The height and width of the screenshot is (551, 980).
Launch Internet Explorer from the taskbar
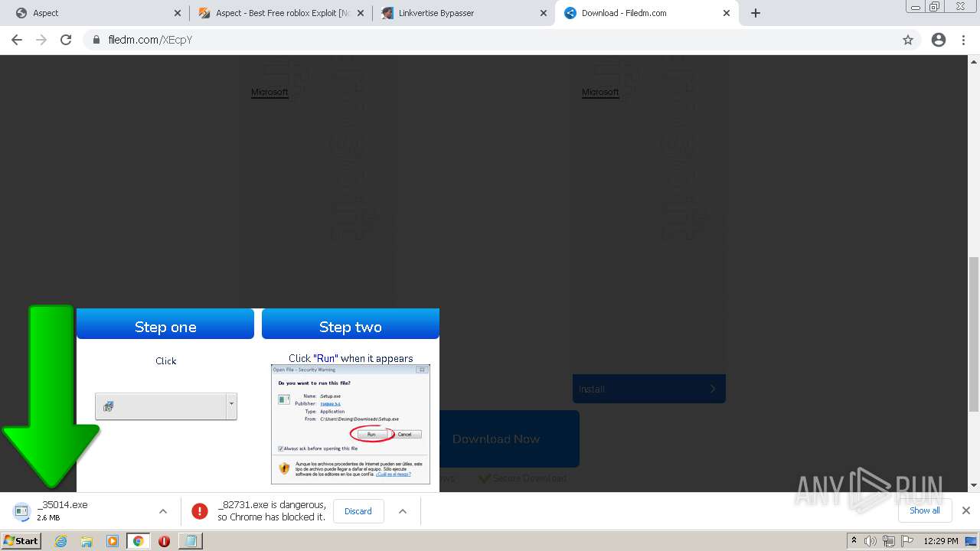point(61,541)
